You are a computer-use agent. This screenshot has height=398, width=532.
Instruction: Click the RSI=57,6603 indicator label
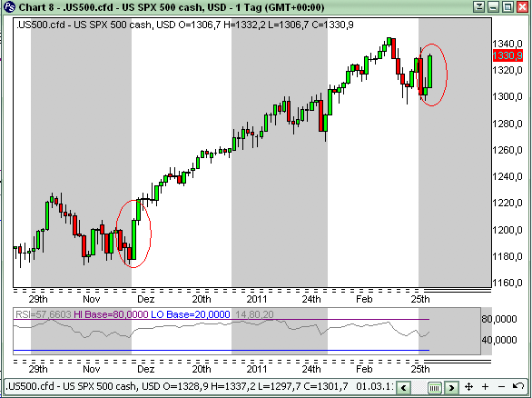click(x=44, y=314)
